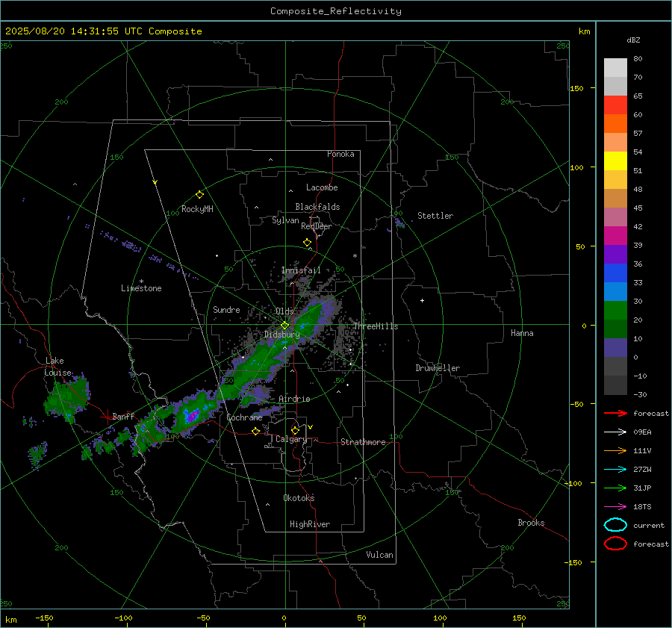The image size is (672, 628).
Task: Click the red forecast ellipse in legend
Action: [615, 544]
